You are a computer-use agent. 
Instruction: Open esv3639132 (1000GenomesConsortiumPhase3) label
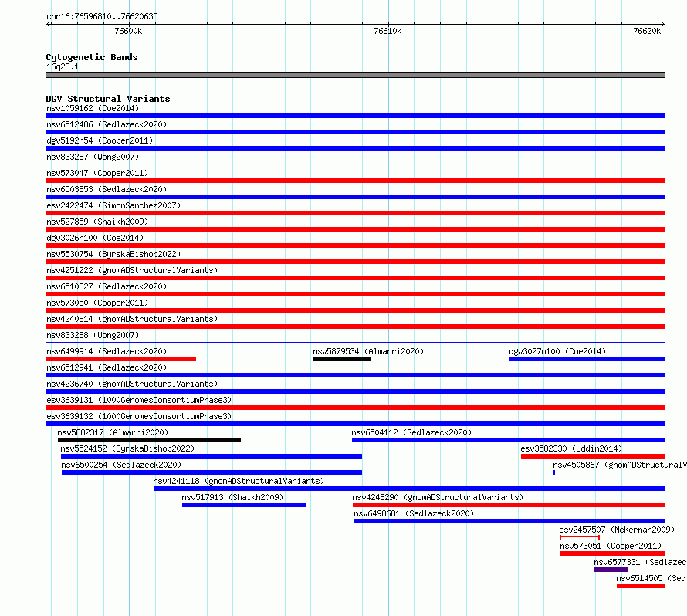point(139,416)
